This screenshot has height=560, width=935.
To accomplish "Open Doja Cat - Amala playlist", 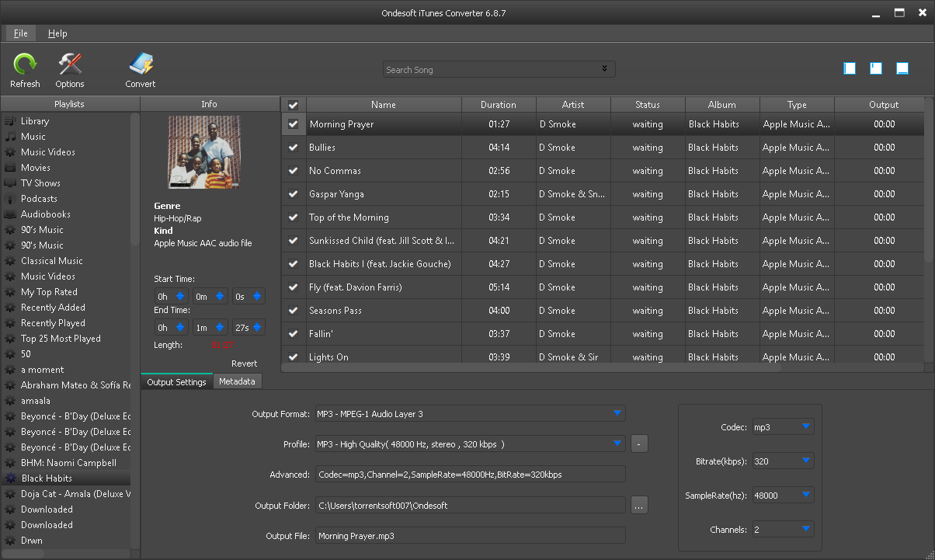I will click(75, 494).
